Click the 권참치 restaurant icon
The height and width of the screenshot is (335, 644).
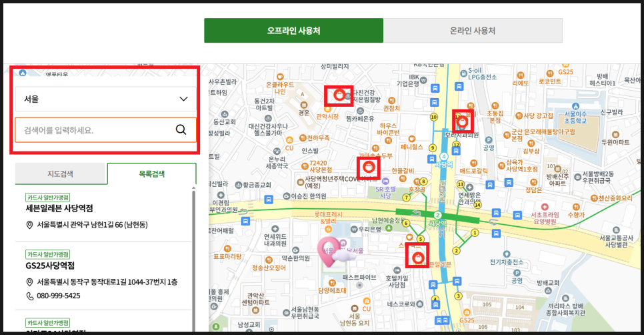(x=391, y=100)
